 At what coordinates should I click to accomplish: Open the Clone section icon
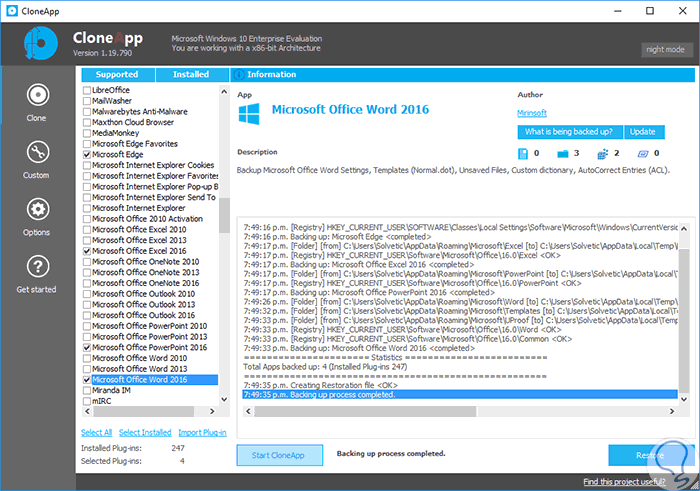[38, 95]
